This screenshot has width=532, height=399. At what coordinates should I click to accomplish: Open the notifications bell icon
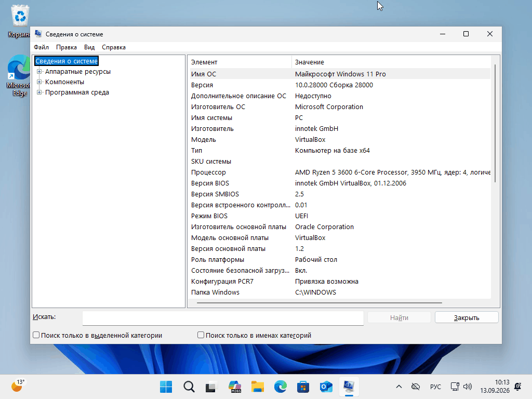click(518, 387)
